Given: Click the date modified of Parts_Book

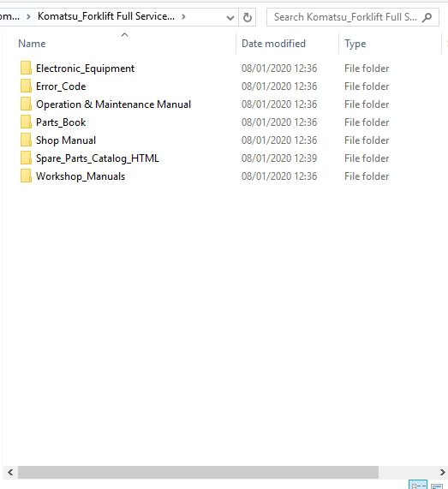Looking at the screenshot, I should 279,122.
